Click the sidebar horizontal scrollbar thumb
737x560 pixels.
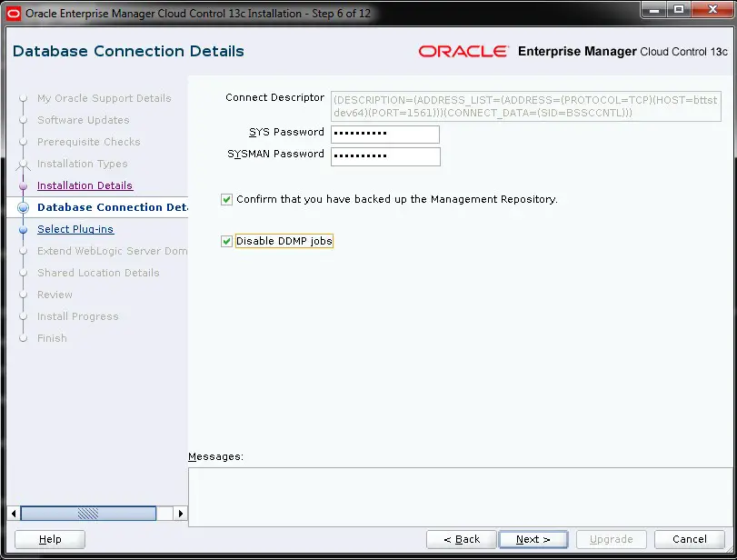coord(88,514)
